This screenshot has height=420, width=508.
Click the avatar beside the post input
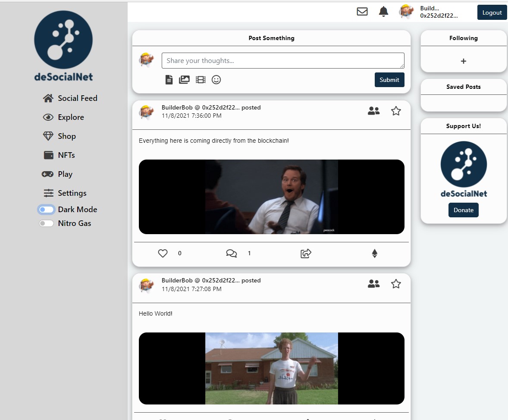[x=146, y=60]
